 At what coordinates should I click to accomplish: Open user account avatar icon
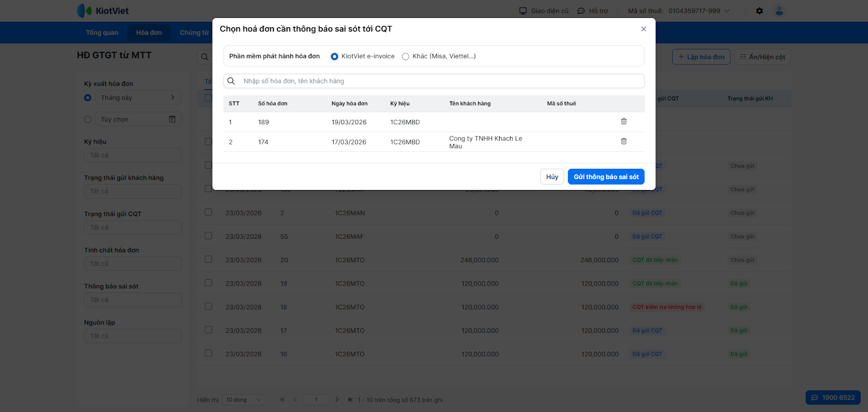pos(779,11)
